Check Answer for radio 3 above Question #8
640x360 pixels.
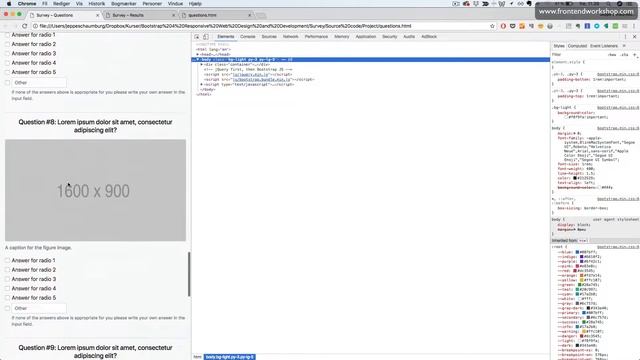pos(7,53)
